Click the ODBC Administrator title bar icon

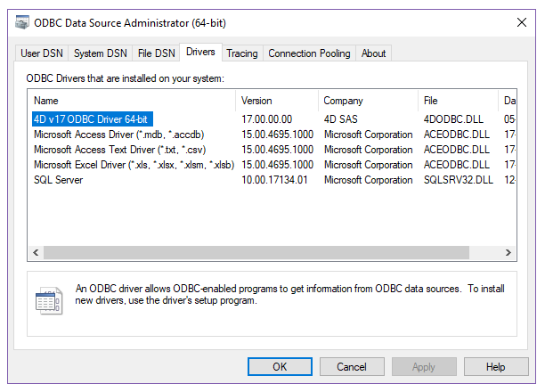20,21
